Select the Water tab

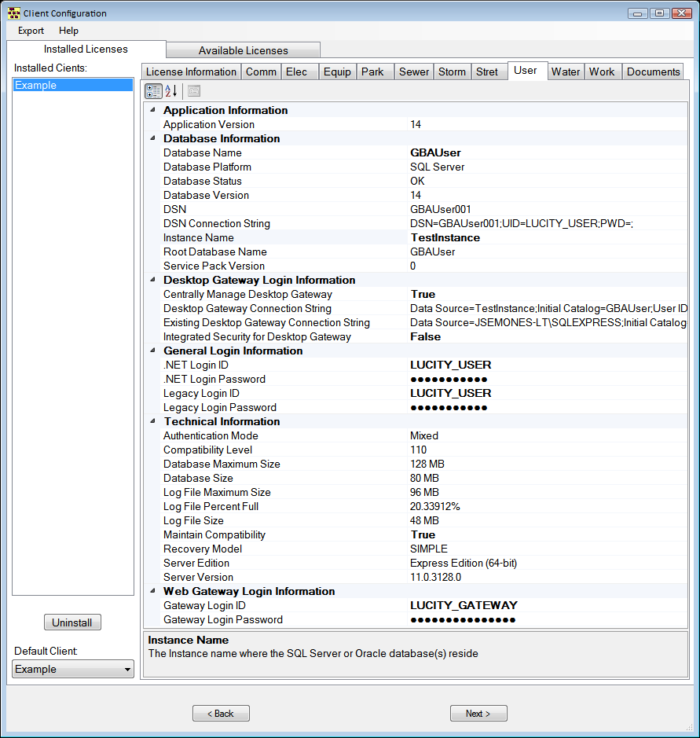(565, 71)
